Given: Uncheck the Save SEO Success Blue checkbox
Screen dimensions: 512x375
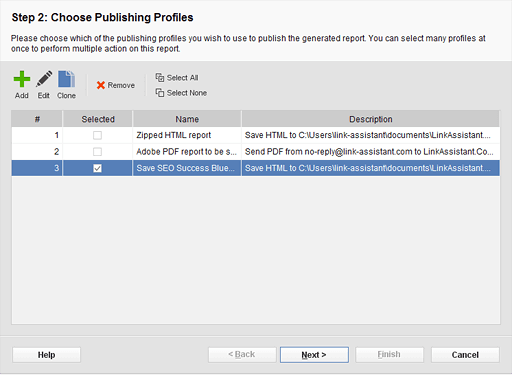Looking at the screenshot, I should pyautogui.click(x=97, y=168).
